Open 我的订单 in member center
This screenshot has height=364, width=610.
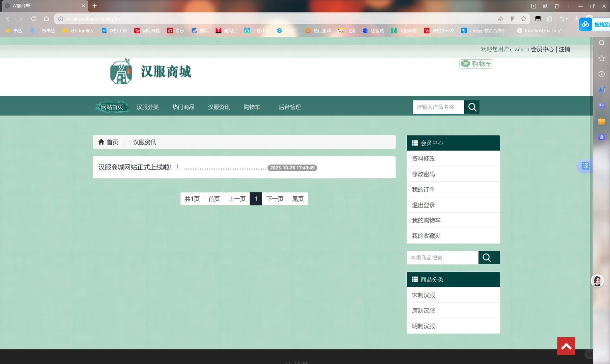pyautogui.click(x=453, y=189)
